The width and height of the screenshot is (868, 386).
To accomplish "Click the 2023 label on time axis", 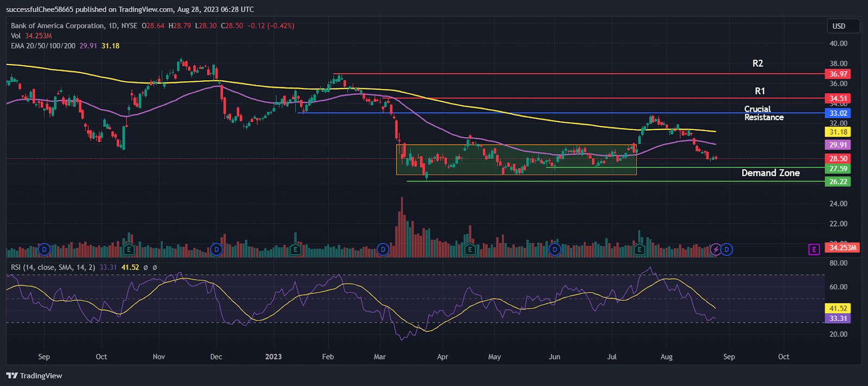I will pyautogui.click(x=273, y=357).
